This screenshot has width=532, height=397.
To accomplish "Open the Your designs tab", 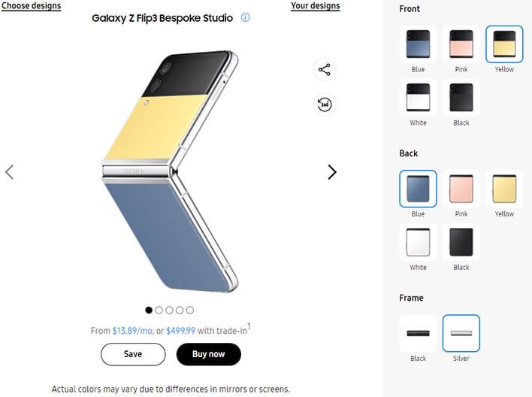I will point(315,6).
